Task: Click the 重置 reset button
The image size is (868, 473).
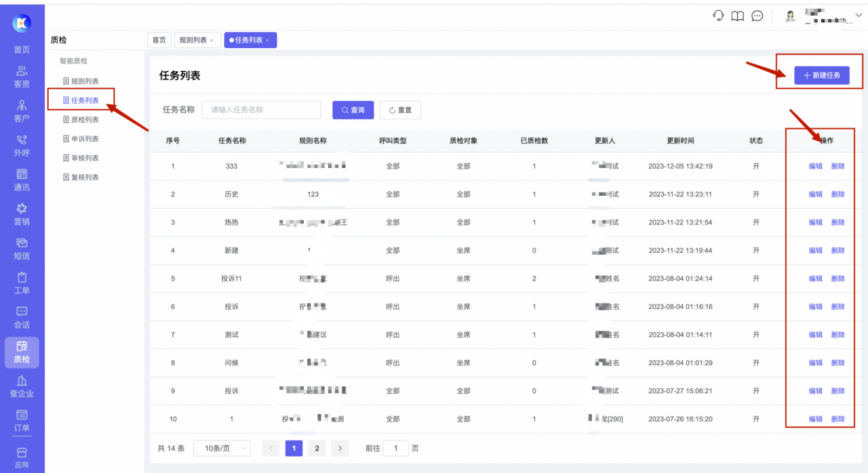Action: [x=400, y=110]
